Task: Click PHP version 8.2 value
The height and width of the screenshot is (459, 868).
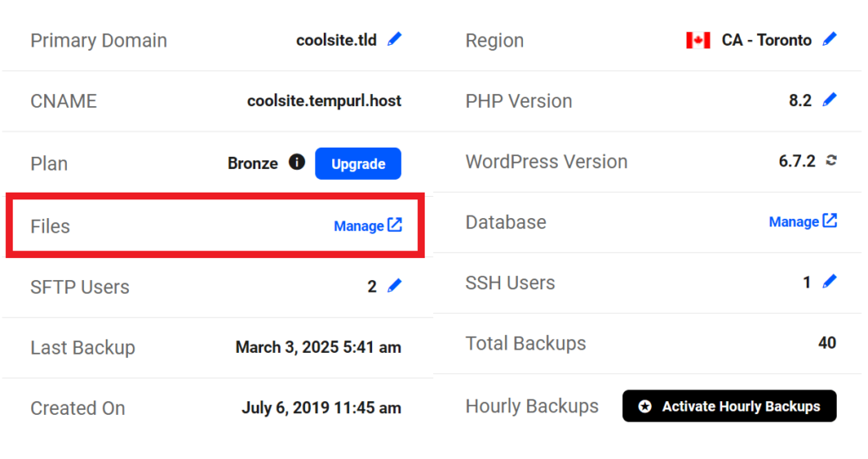Action: click(800, 100)
